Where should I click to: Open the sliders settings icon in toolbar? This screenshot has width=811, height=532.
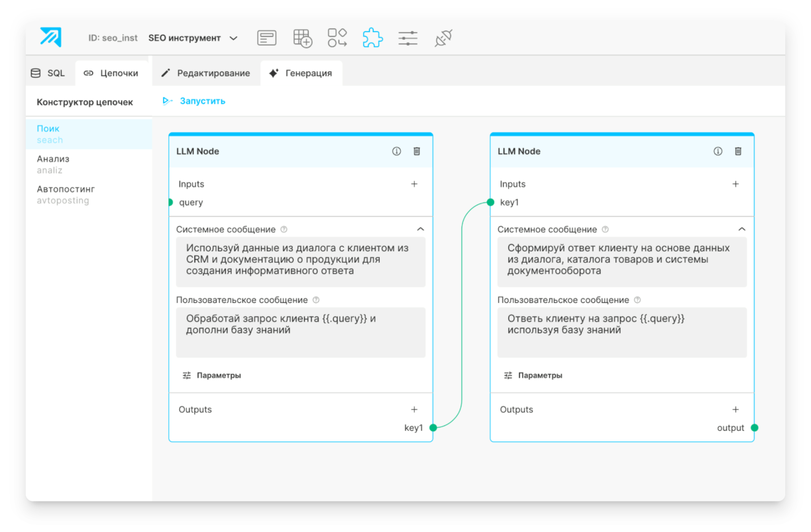coord(407,38)
